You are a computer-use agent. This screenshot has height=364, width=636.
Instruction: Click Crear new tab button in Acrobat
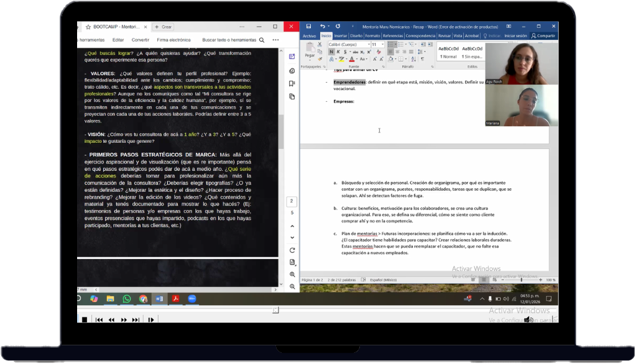(x=164, y=27)
